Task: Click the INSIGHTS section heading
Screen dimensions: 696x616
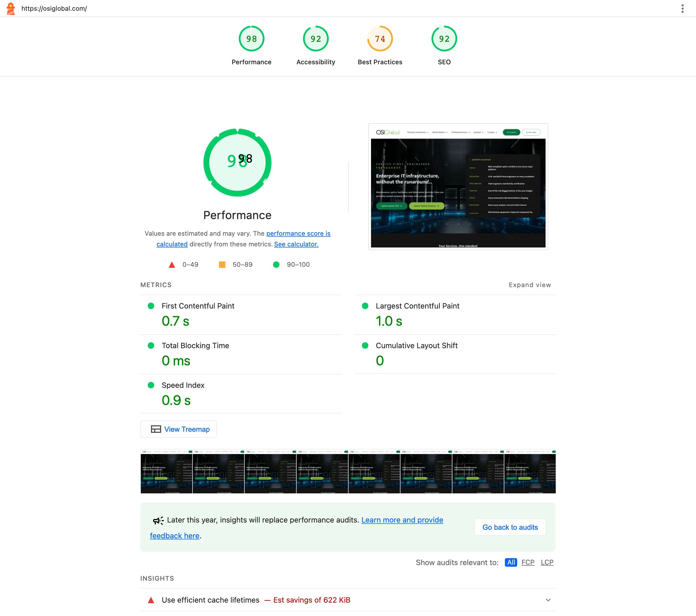Action: 157,579
